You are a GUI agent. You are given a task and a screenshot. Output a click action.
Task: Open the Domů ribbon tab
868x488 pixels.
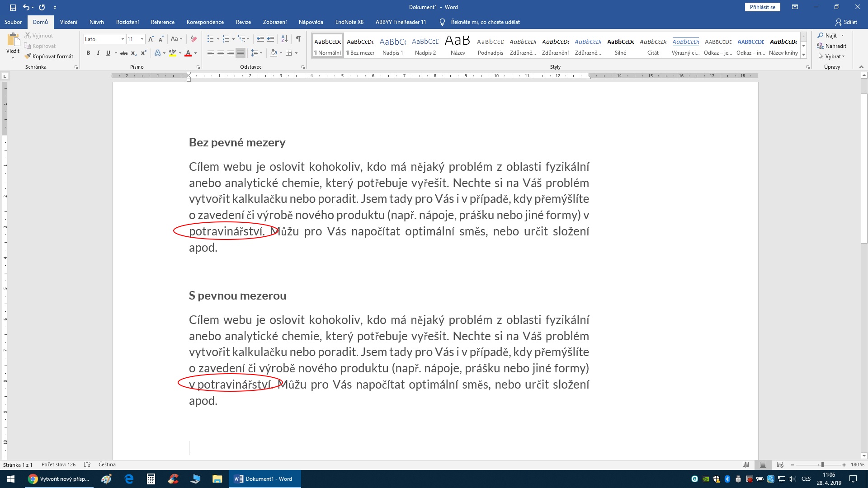(39, 22)
